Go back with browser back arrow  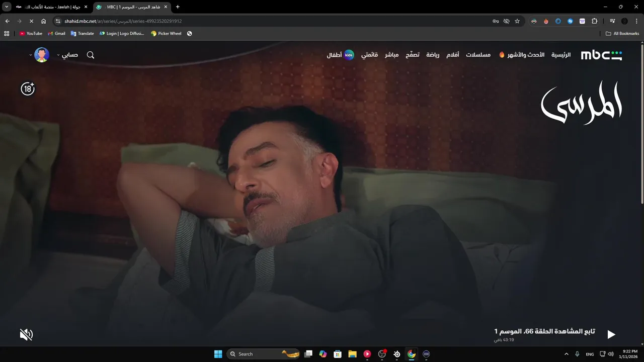7,21
